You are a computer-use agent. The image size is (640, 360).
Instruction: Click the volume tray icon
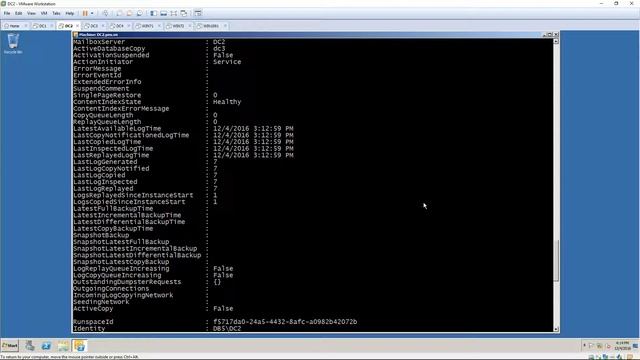pyautogui.click(x=608, y=346)
